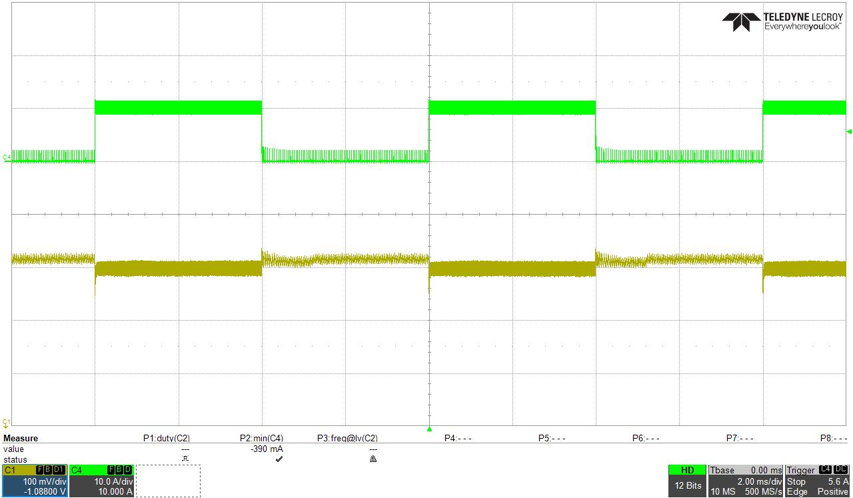The height and width of the screenshot is (498, 853).
Task: Click the Measure table label
Action: 21,438
